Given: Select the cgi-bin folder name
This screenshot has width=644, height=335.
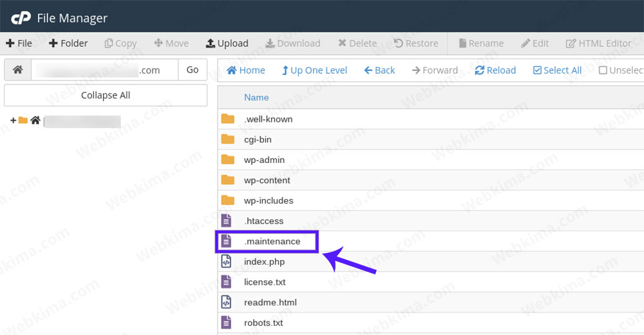Looking at the screenshot, I should pyautogui.click(x=258, y=139).
